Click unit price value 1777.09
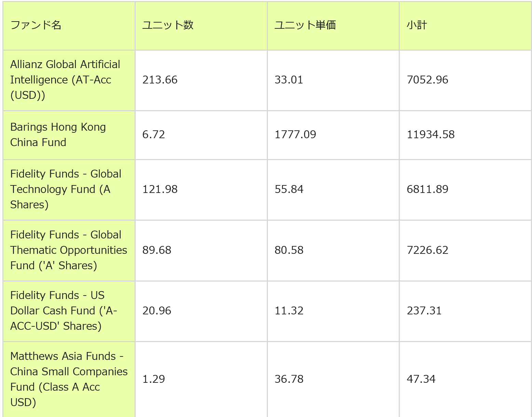 295,134
